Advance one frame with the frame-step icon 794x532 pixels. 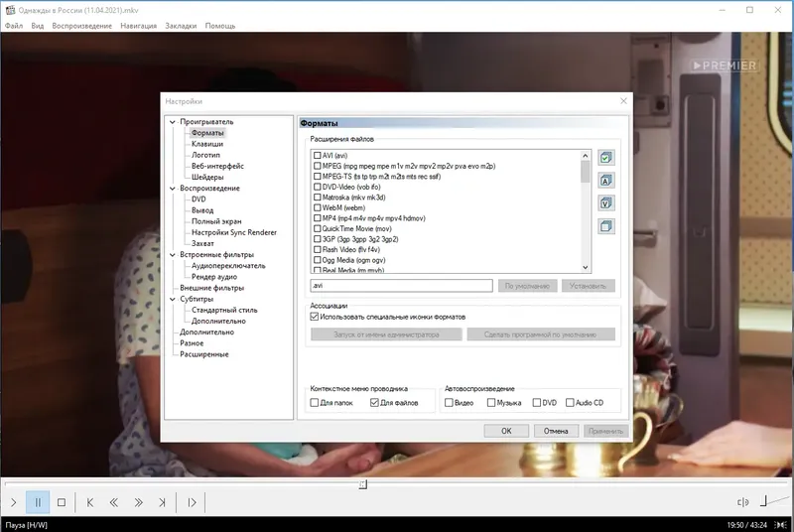point(192,502)
